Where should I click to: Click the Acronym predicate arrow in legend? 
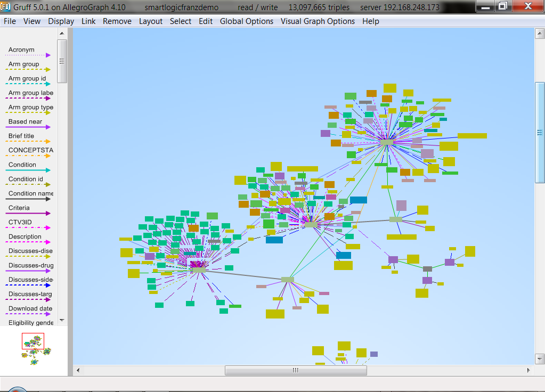(x=29, y=55)
